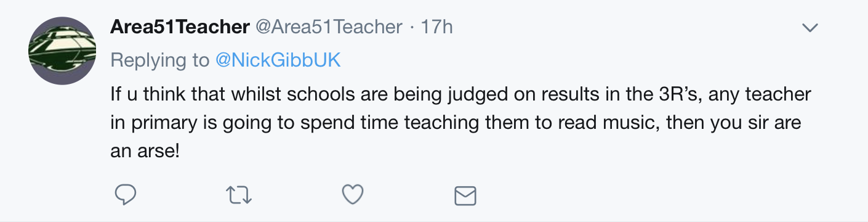Click the final line "an arse!"

pos(145,150)
